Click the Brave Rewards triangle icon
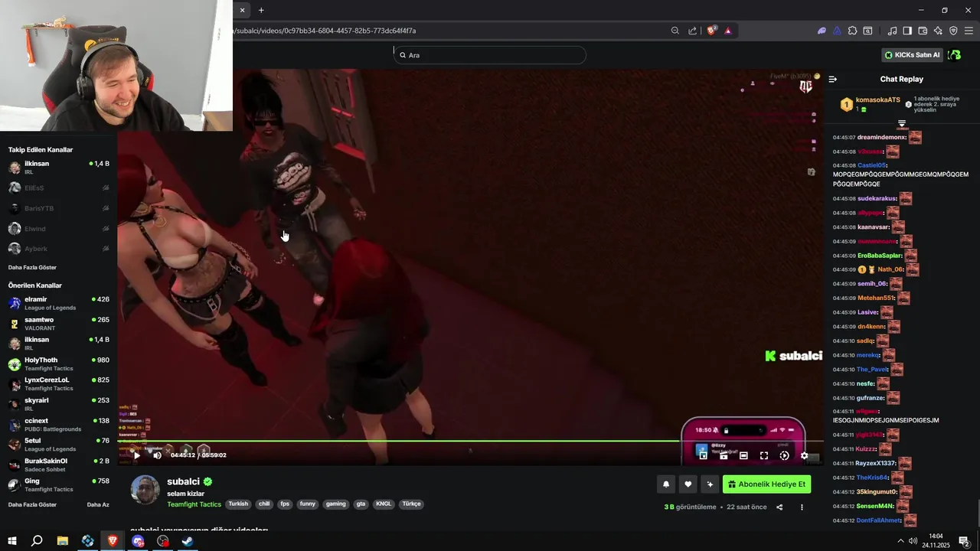Screen dimensions: 980x551 [728, 31]
